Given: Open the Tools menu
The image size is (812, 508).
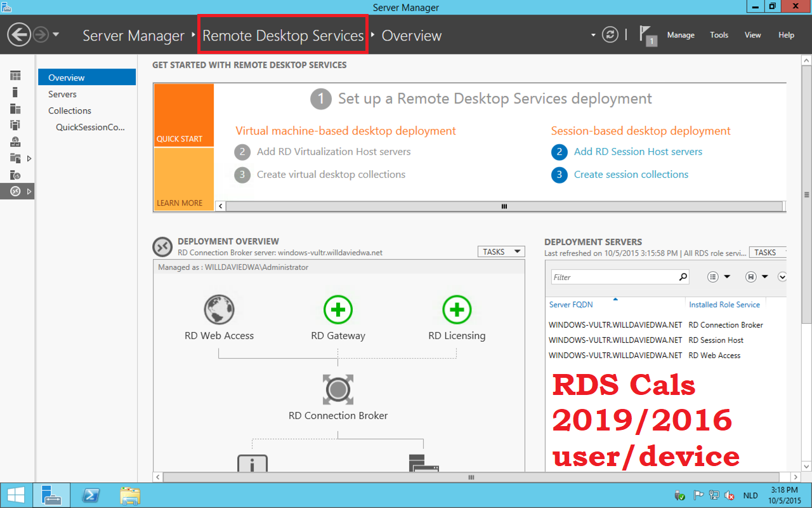Looking at the screenshot, I should (x=719, y=35).
